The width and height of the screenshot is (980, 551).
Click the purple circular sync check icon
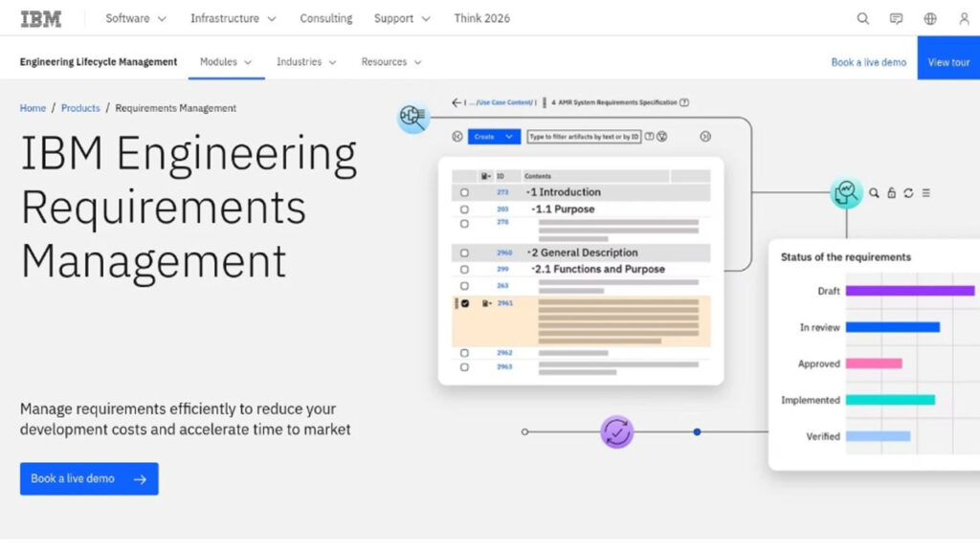pyautogui.click(x=617, y=431)
